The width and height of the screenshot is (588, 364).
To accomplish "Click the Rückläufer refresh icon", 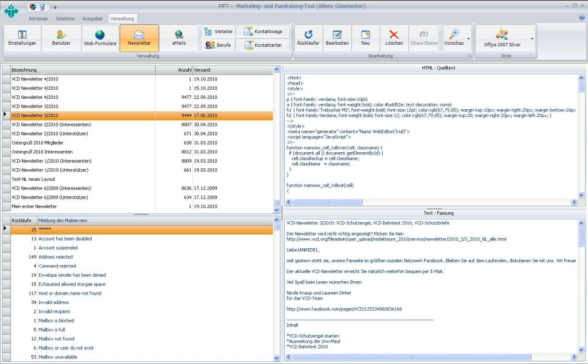I will coord(309,38).
